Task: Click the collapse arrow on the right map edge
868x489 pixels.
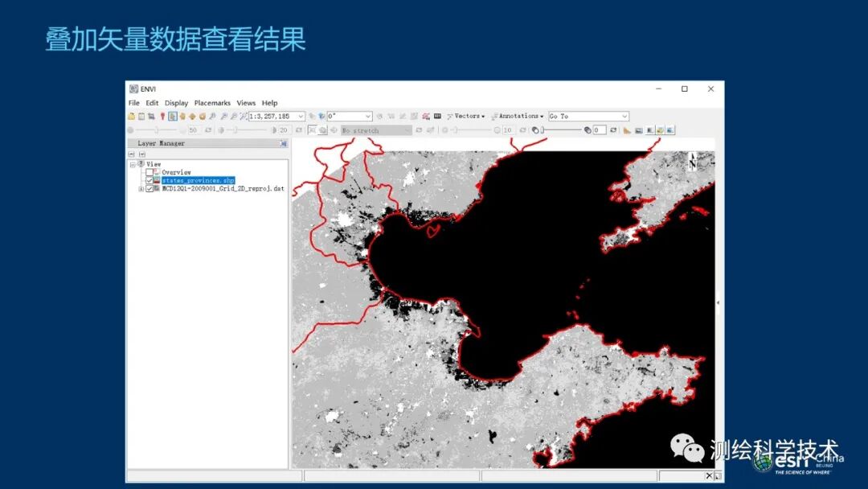Action: [718, 303]
